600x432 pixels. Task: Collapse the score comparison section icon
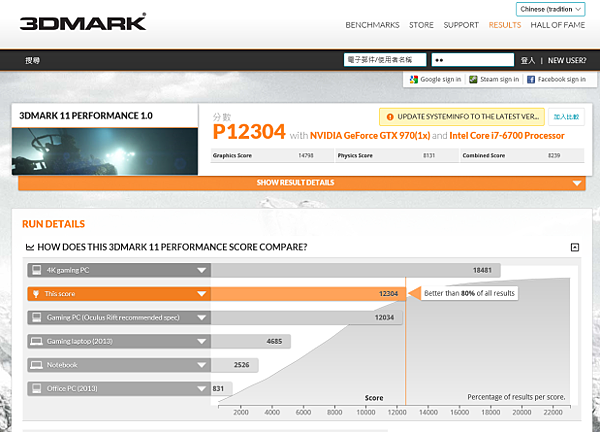click(x=575, y=247)
